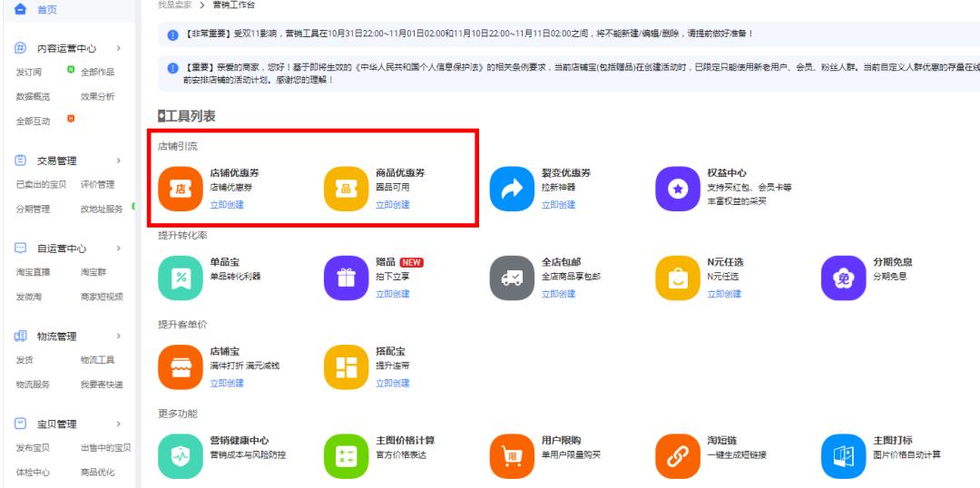The height and width of the screenshot is (488, 980).
Task: Click the 自运营中心 section icon
Action: pyautogui.click(x=20, y=248)
